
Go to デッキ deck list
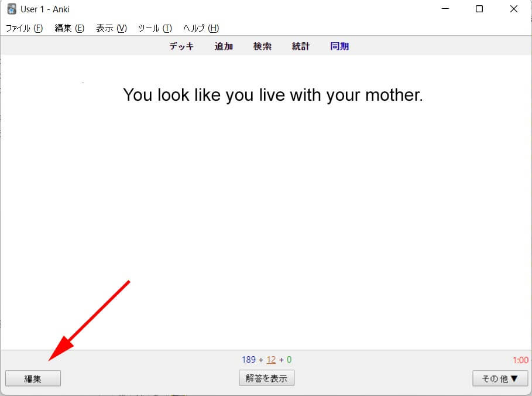[181, 46]
